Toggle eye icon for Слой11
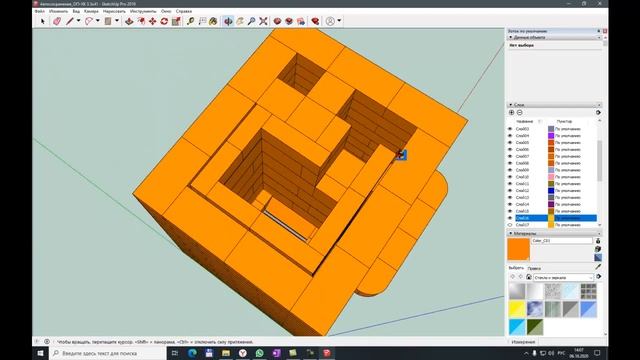The image size is (640, 360). (510, 184)
